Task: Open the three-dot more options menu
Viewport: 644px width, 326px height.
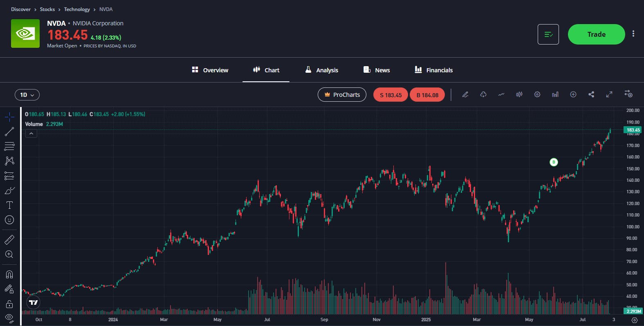Action: (x=633, y=34)
